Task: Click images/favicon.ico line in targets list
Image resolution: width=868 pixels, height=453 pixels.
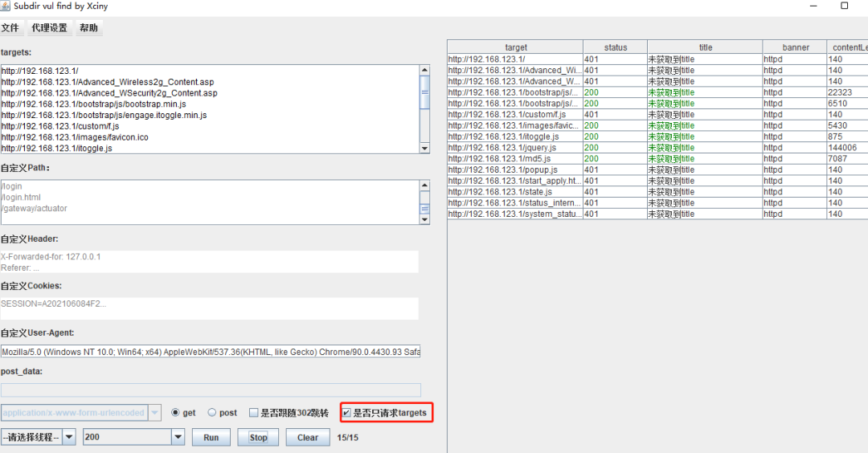Action: (75, 137)
